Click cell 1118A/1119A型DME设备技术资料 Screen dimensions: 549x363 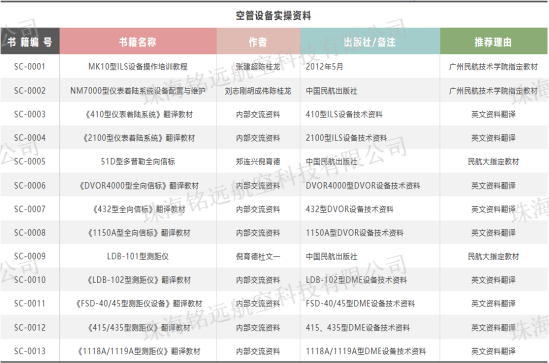(366, 351)
